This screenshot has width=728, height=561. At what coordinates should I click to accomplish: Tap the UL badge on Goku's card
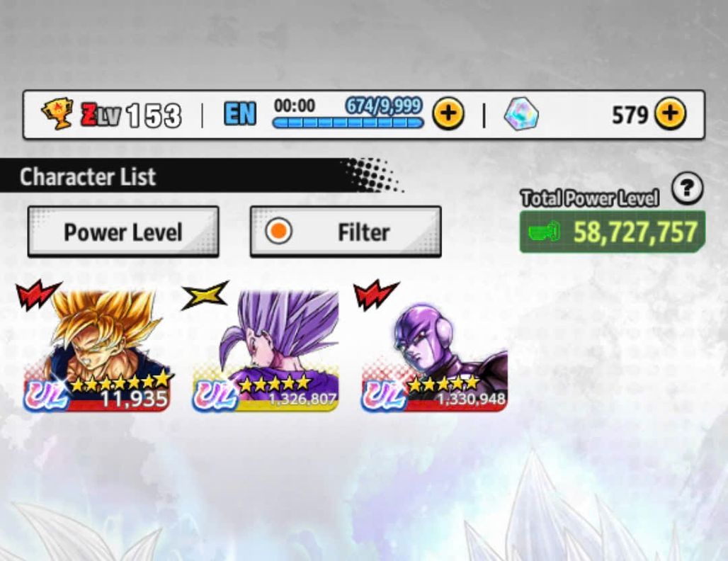pyautogui.click(x=45, y=396)
